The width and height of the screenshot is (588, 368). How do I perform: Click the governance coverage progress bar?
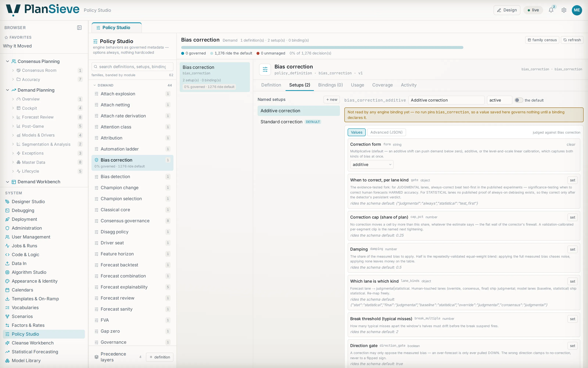pos(322,47)
